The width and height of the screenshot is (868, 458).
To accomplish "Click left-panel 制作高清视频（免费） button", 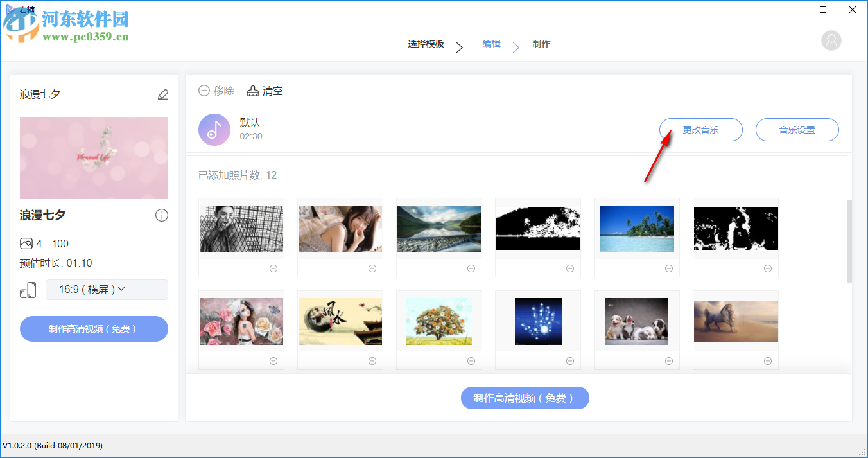I will (94, 329).
